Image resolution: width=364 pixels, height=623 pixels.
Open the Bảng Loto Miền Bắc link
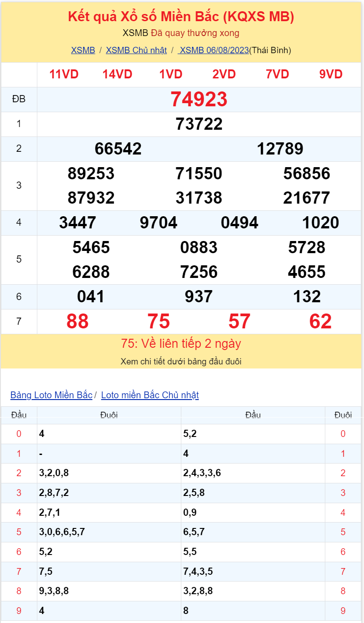click(51, 395)
